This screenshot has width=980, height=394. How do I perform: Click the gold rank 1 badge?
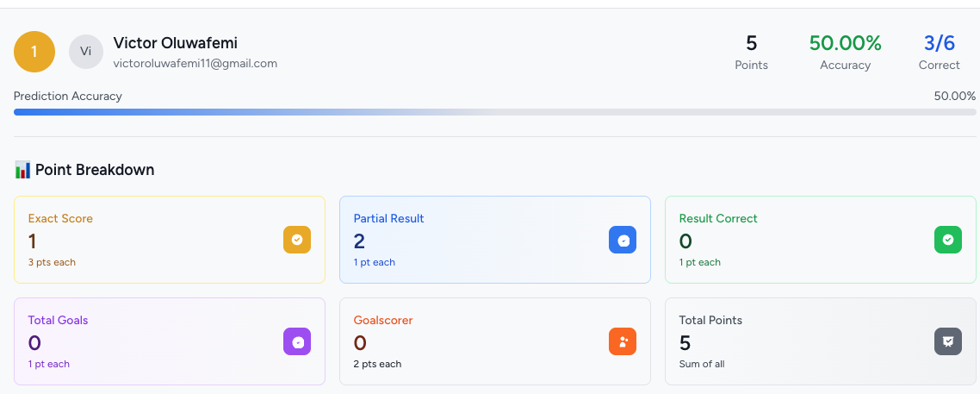(x=34, y=52)
